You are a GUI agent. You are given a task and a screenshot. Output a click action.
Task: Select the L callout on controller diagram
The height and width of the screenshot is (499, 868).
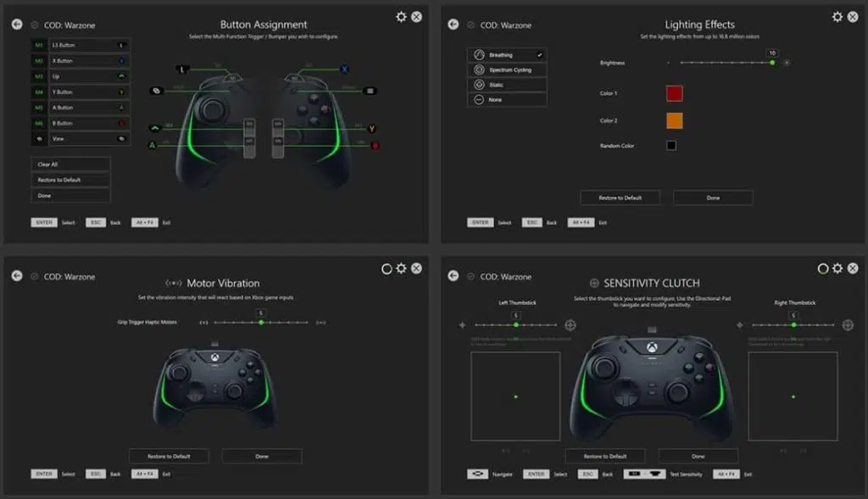(x=183, y=69)
